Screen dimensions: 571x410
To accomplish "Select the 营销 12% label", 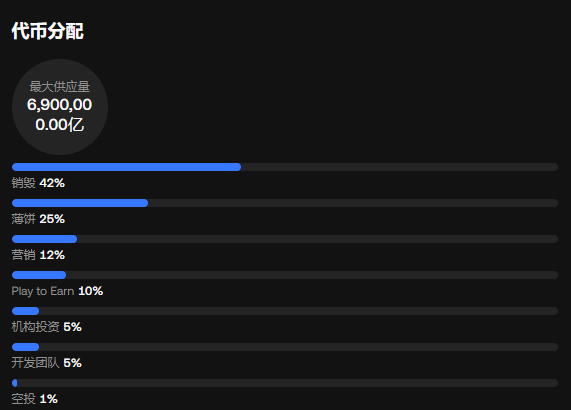I will point(38,255).
